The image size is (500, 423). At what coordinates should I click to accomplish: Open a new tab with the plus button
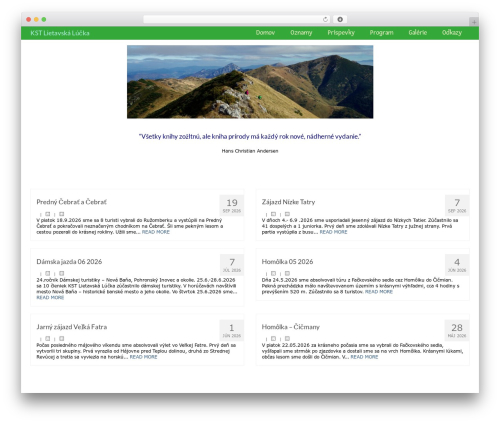[474, 22]
